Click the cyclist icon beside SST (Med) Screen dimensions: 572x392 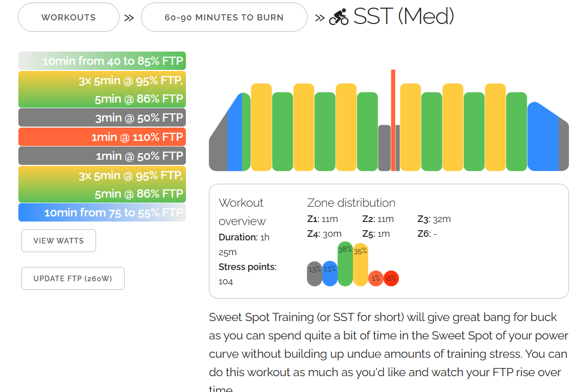point(339,17)
